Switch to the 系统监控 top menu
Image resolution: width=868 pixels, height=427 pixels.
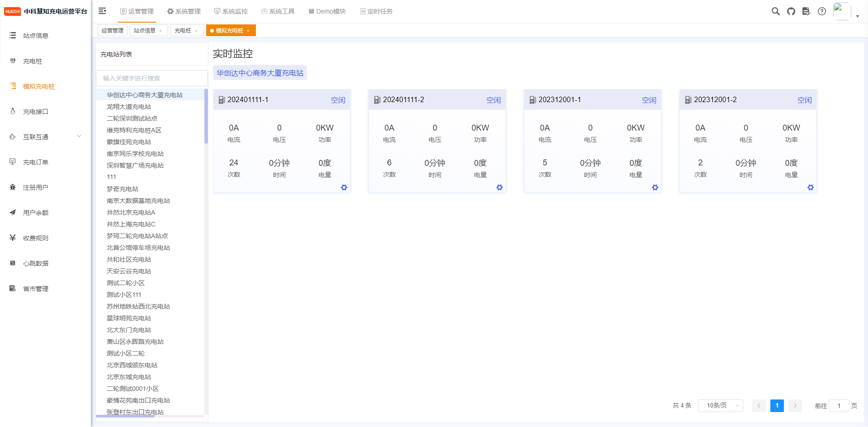point(231,11)
